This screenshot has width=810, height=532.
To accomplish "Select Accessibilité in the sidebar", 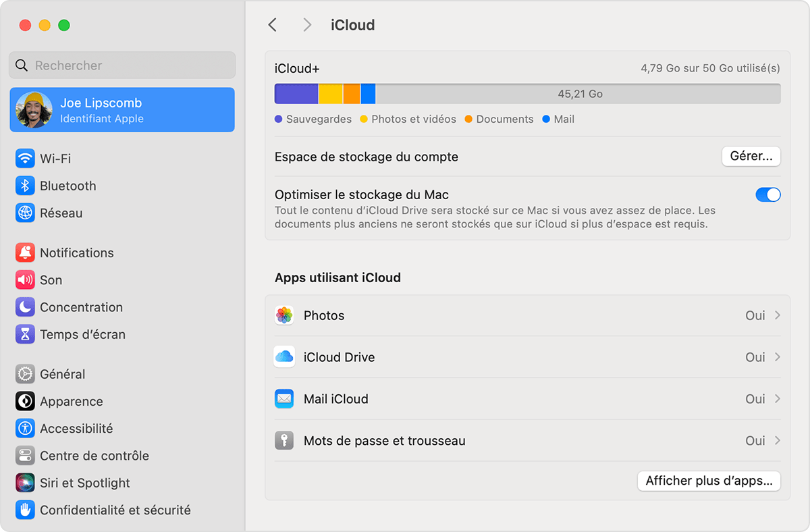I will click(x=76, y=429).
